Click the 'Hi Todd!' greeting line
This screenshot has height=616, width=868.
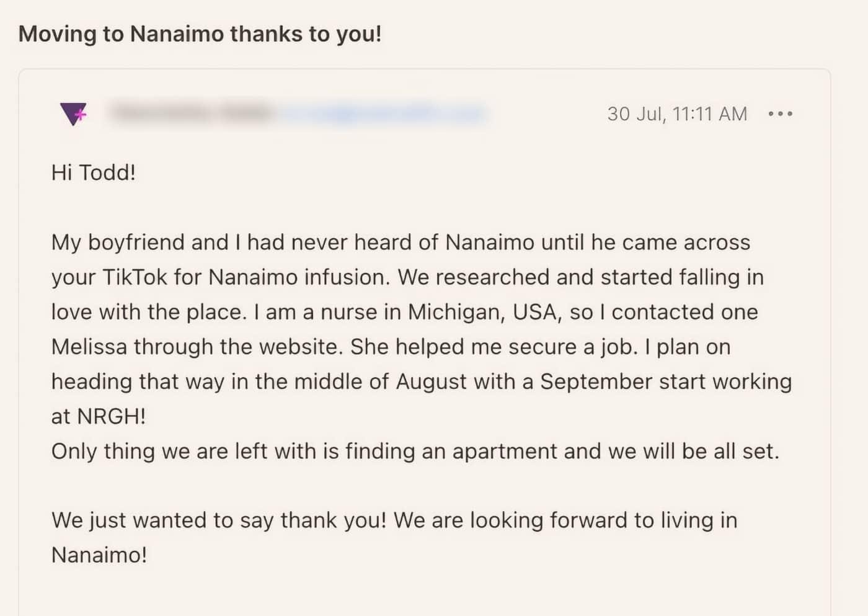94,172
